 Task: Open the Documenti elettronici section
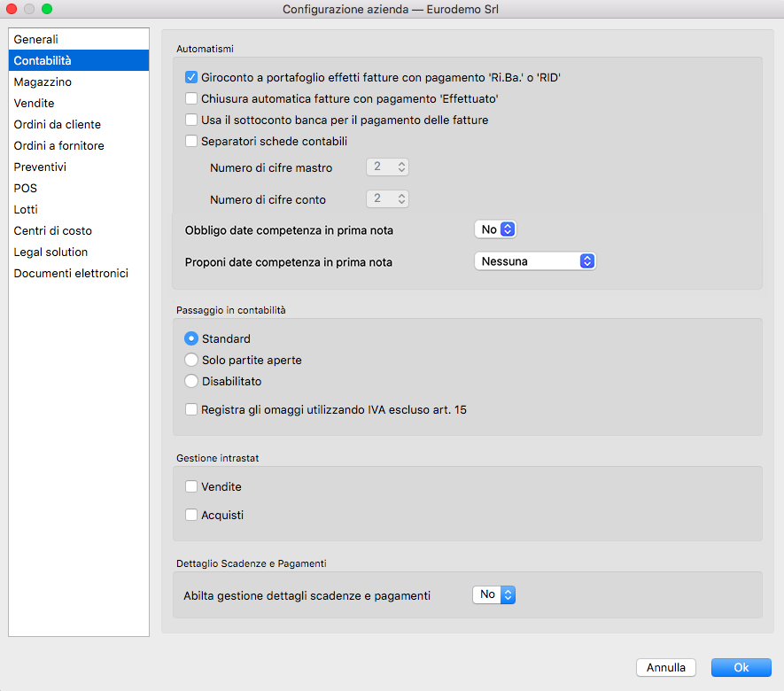point(71,274)
